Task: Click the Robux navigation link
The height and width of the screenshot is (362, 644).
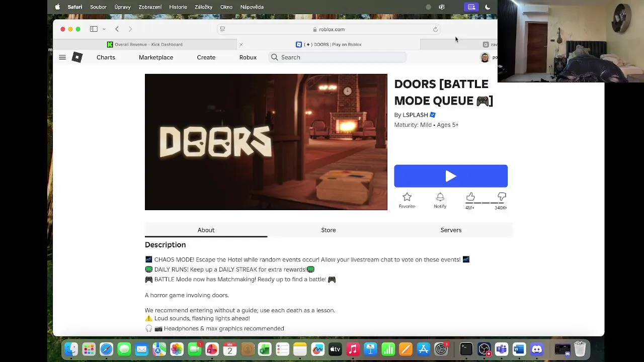Action: [x=248, y=57]
